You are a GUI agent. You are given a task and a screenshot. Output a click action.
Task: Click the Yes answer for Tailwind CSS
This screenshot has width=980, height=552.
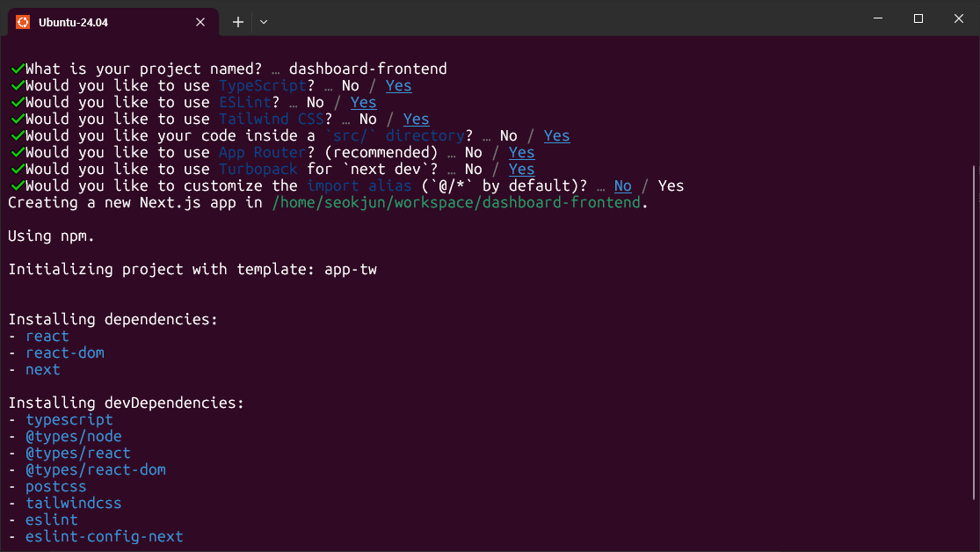[x=417, y=119]
